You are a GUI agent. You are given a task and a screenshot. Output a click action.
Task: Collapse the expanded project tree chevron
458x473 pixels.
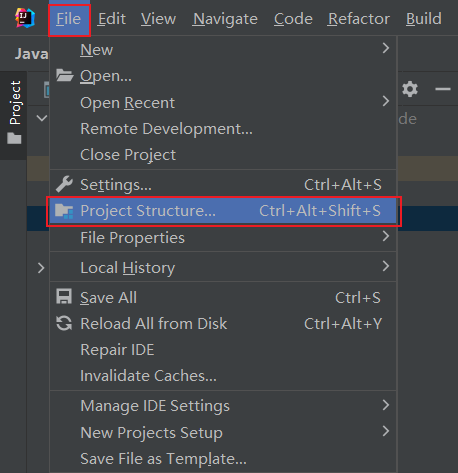click(42, 118)
